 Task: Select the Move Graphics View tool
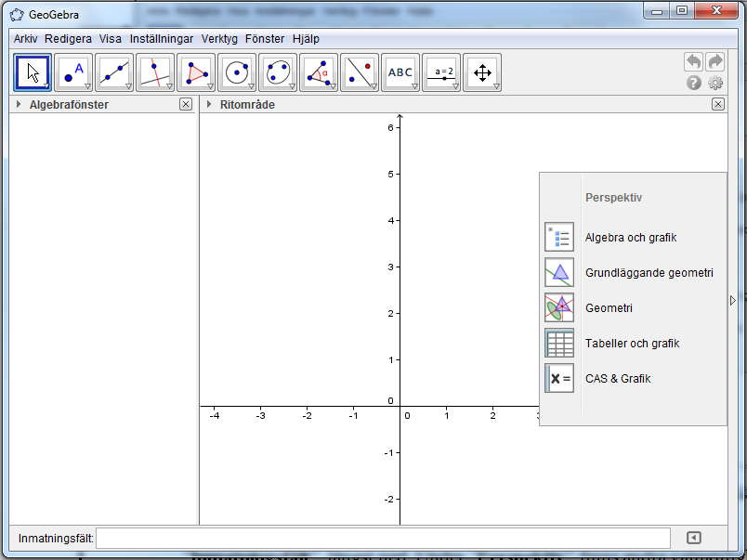(482, 72)
